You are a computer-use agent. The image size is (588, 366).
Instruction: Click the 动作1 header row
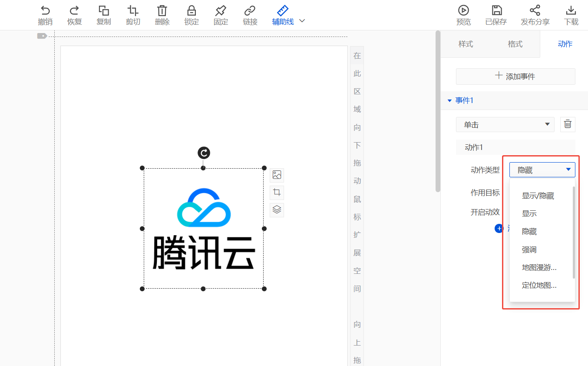[x=515, y=147]
